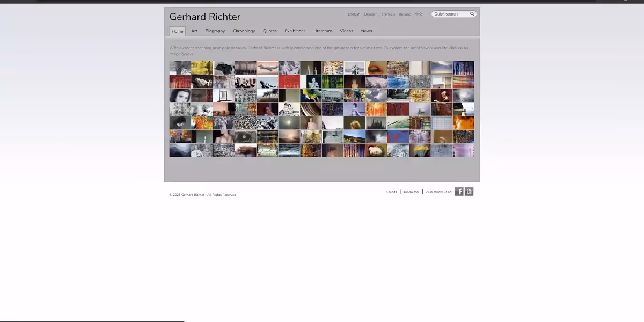Open the Credits page
644x322 pixels.
point(391,191)
